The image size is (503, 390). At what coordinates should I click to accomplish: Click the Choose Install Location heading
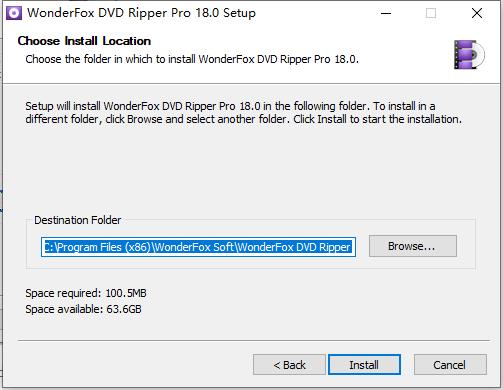(x=84, y=41)
